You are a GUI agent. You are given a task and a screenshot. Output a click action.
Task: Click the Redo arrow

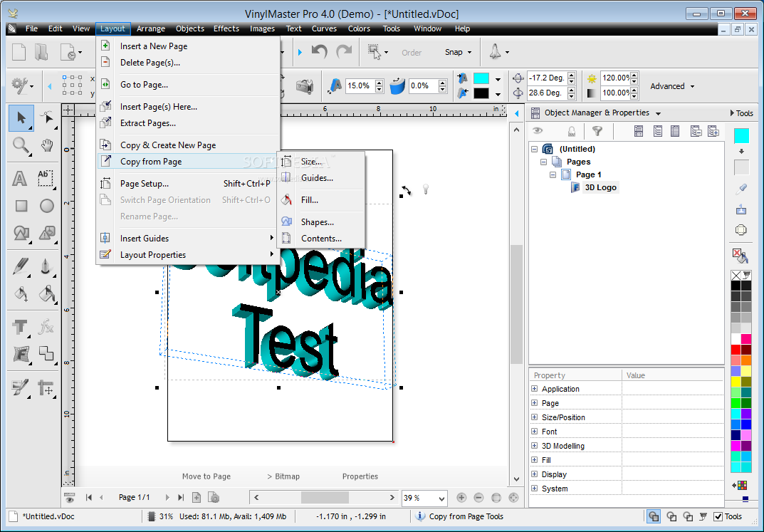(344, 51)
